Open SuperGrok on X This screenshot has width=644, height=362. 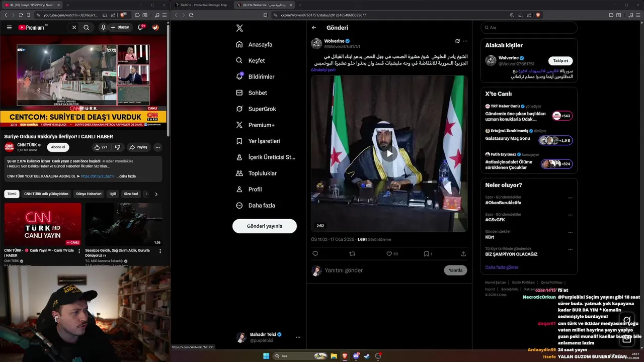click(x=256, y=109)
